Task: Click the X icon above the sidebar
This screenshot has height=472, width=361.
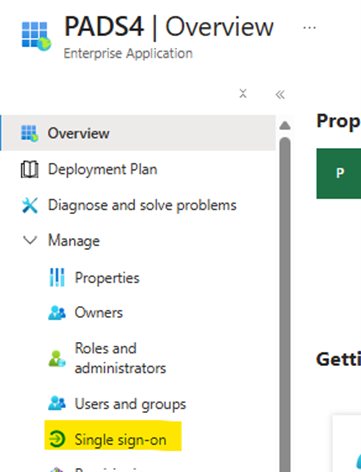Action: pos(243,94)
